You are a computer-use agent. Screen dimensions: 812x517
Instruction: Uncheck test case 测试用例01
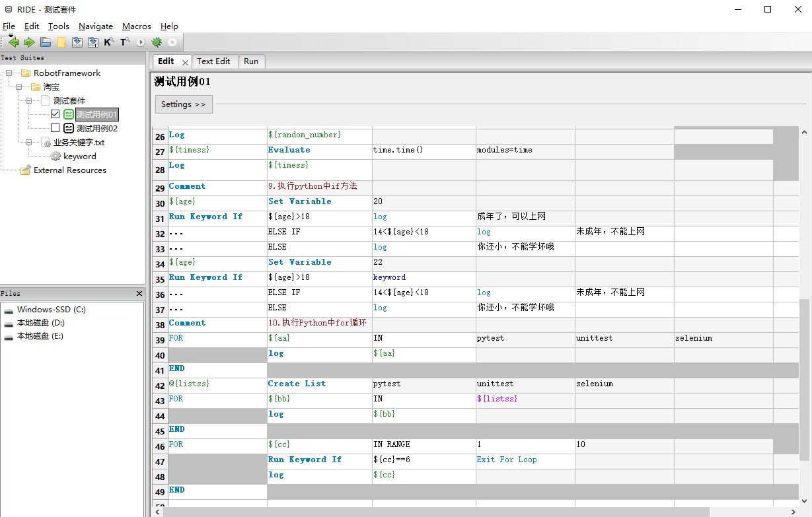(55, 114)
